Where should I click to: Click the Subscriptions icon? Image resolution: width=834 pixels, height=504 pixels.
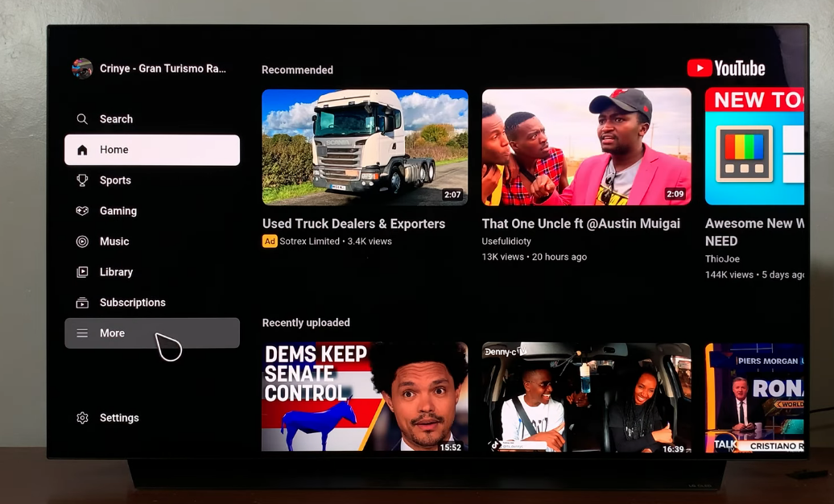coord(82,303)
